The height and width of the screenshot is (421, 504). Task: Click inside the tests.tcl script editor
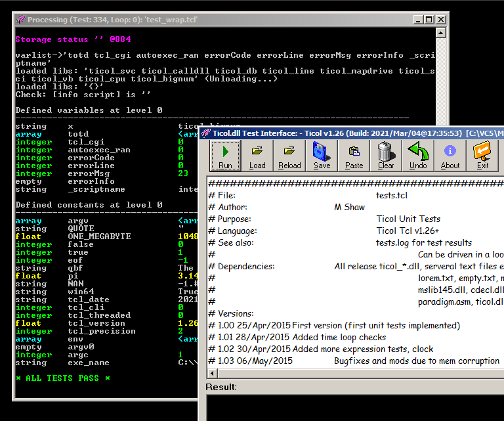pyautogui.click(x=354, y=276)
